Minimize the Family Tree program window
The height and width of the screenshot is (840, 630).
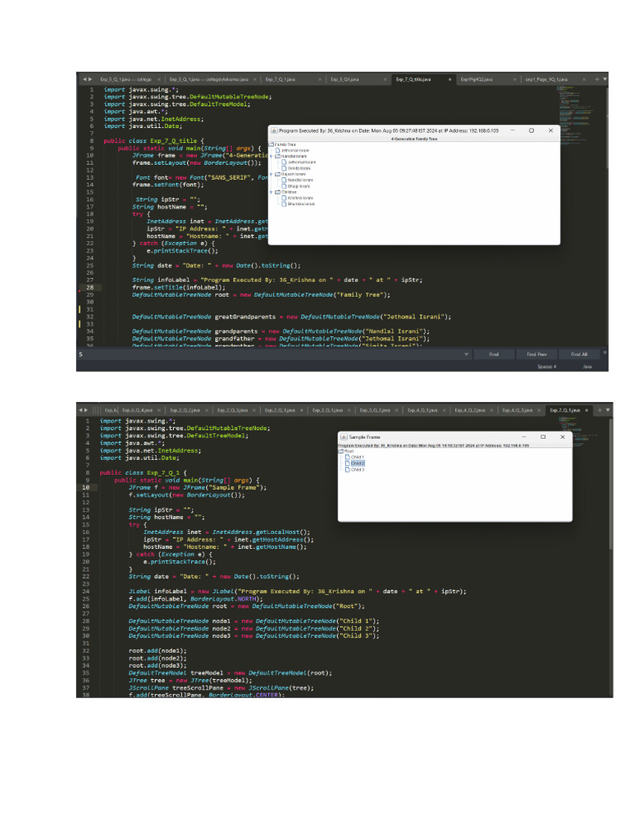pos(513,130)
